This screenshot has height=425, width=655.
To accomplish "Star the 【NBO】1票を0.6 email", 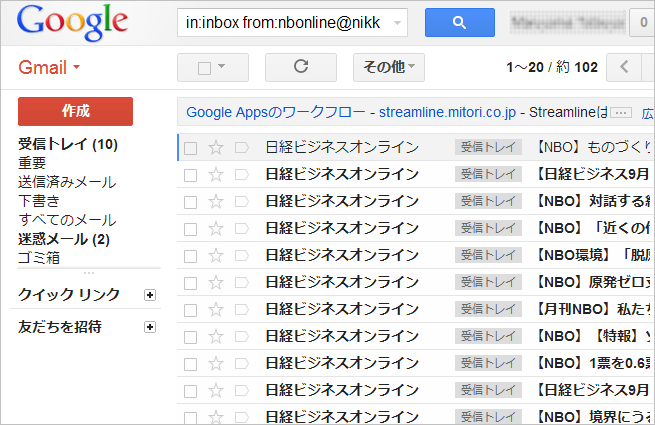I will point(216,364).
